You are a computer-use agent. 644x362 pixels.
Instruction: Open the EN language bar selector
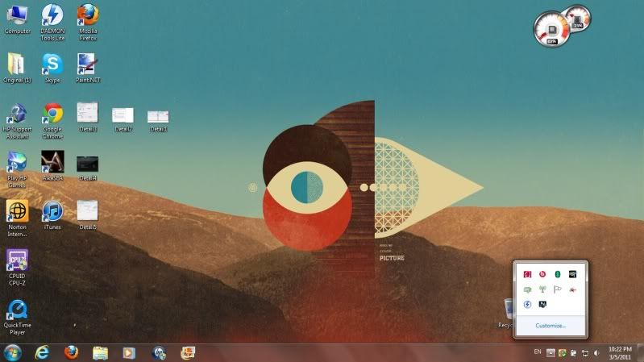pyautogui.click(x=538, y=352)
